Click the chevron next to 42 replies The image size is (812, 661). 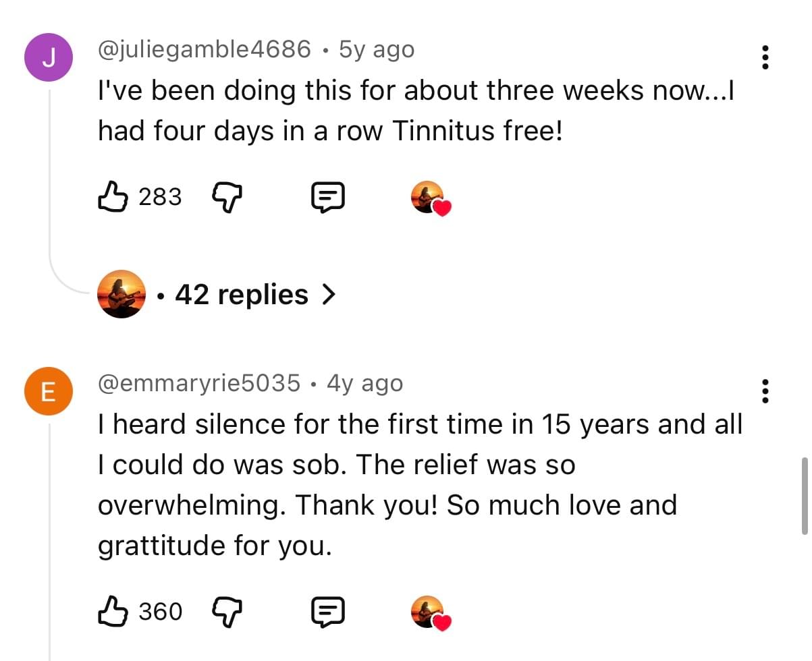329,295
